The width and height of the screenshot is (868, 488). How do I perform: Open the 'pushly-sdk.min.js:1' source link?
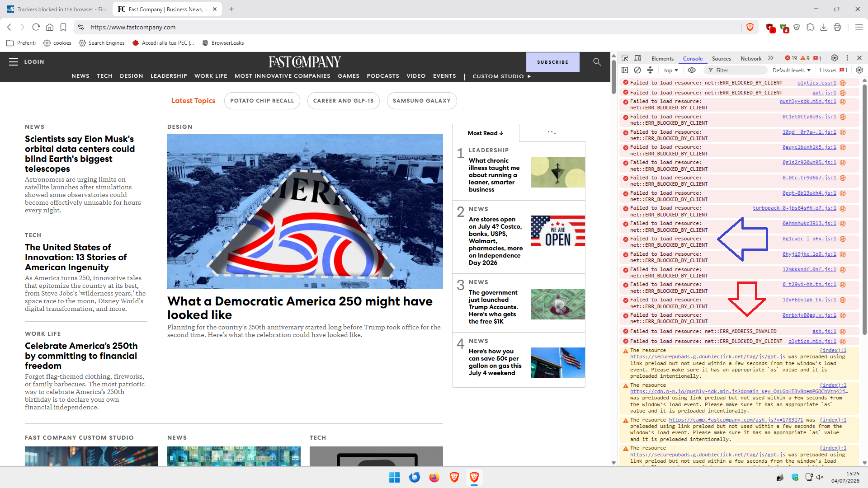coord(808,102)
